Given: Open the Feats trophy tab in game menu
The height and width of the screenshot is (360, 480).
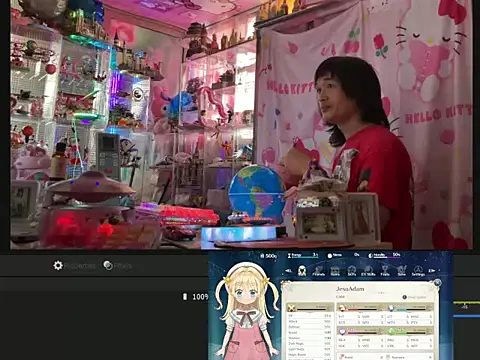Looking at the screenshot, I should point(385,271).
